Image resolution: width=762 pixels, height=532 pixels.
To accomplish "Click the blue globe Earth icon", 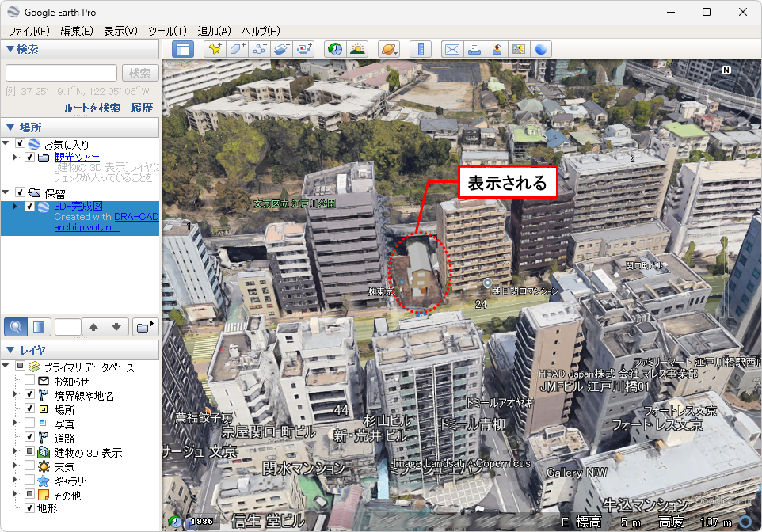I will (x=541, y=50).
